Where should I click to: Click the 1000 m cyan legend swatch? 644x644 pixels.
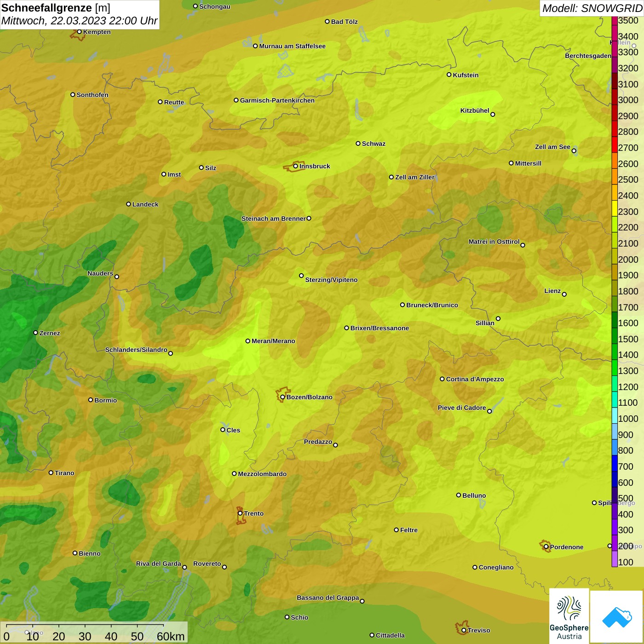615,415
